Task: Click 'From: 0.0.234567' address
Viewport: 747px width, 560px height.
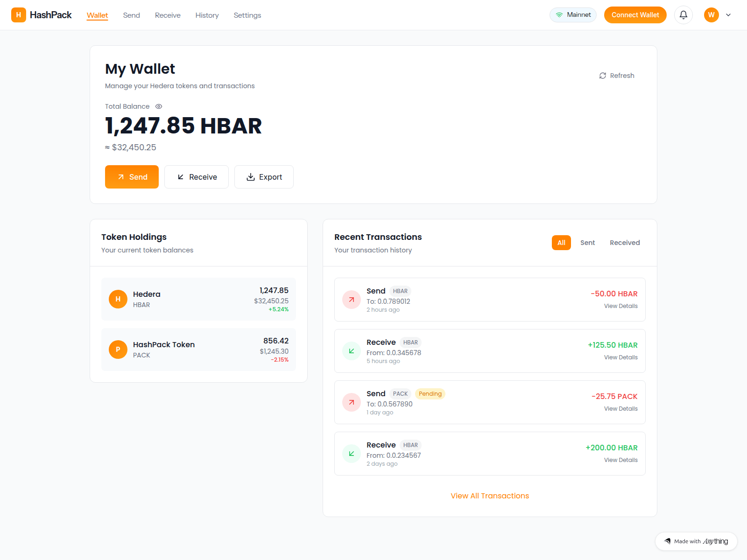Action: [394, 455]
